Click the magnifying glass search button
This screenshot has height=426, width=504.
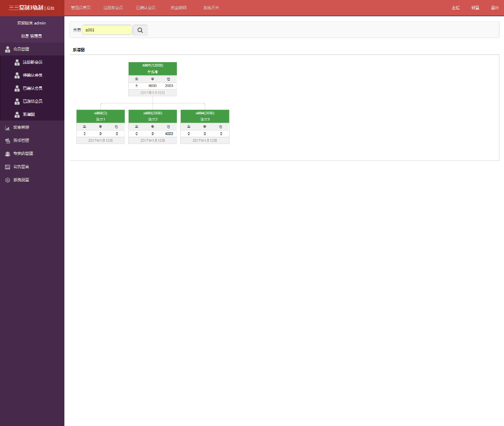pos(140,30)
